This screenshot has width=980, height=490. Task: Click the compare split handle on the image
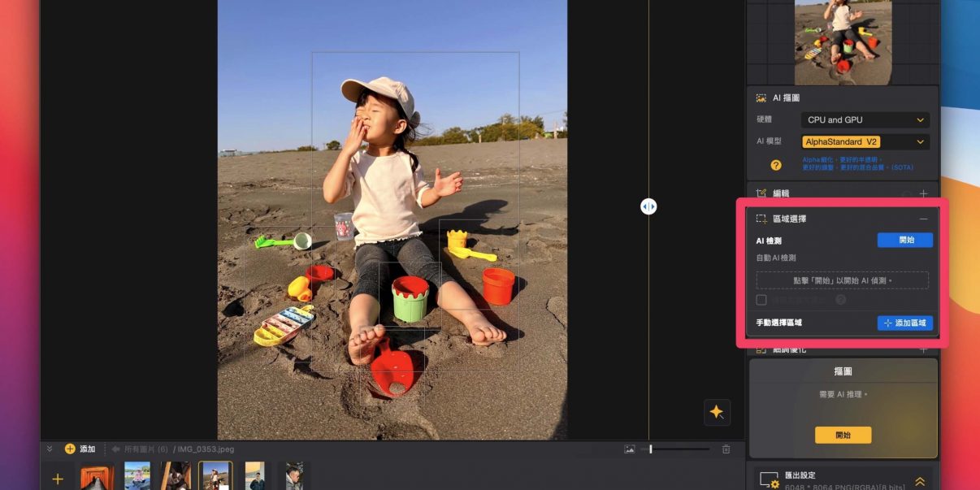pyautogui.click(x=648, y=206)
